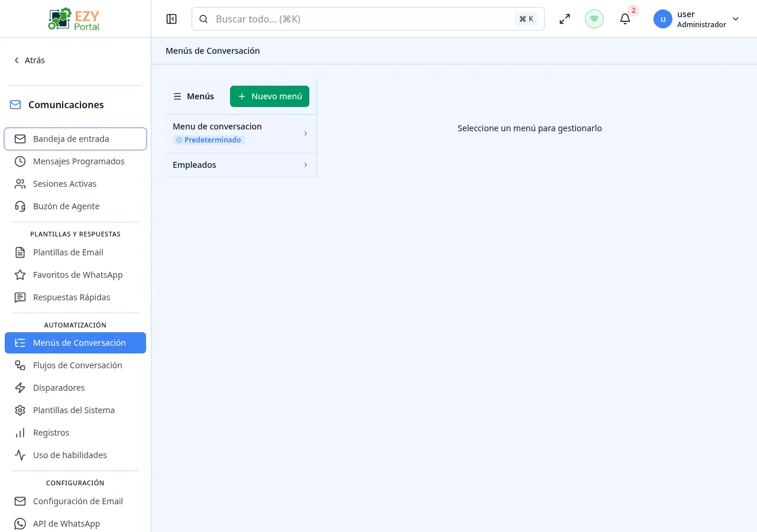
Task: Open Mensajes Programados page
Action: (x=75, y=161)
